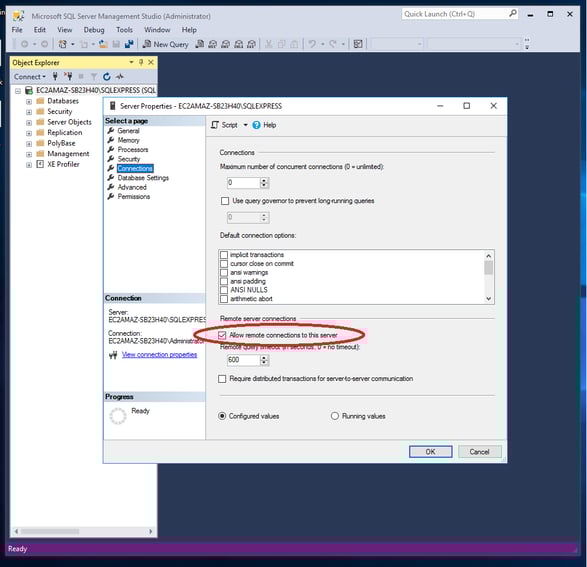Screen dimensions: 587x567
Task: Expand the Replication tree node
Action: 29,133
